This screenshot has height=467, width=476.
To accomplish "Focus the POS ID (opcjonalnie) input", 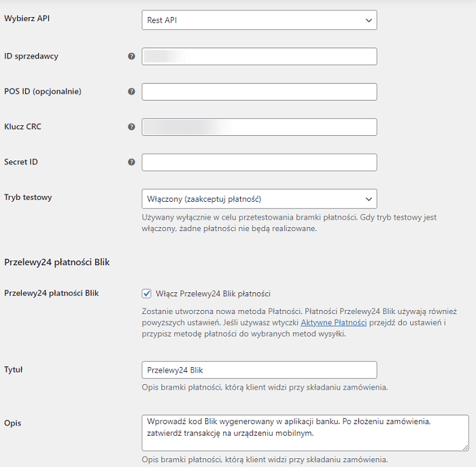I will tap(259, 92).
